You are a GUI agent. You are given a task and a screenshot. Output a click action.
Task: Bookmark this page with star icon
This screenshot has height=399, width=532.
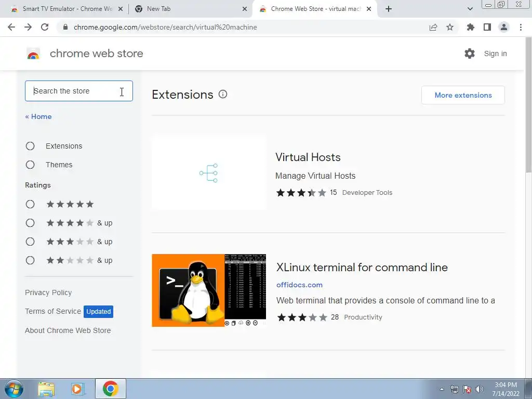450,27
